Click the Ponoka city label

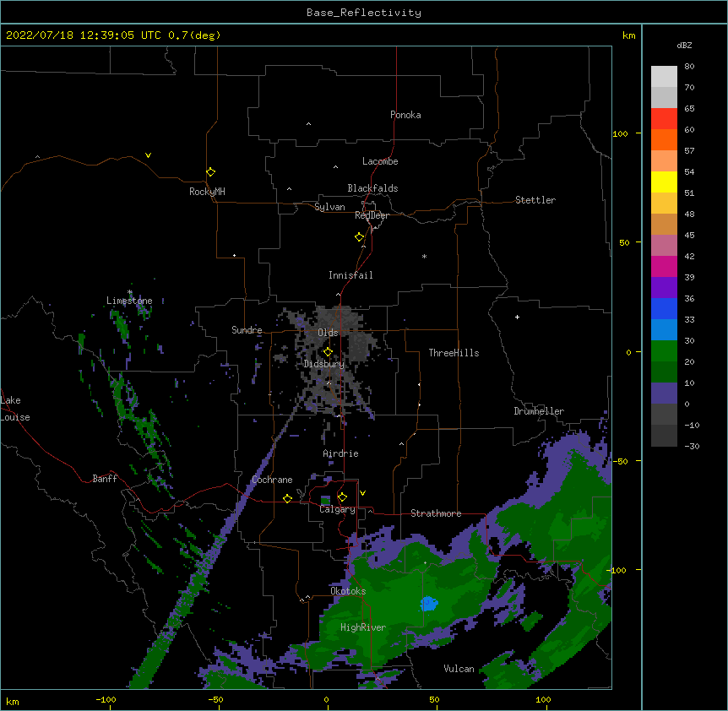point(405,115)
